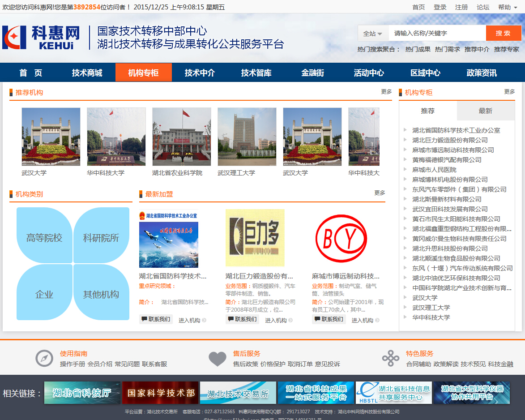Open 金融街 navigation item
This screenshot has height=420, width=525.
[x=313, y=73]
